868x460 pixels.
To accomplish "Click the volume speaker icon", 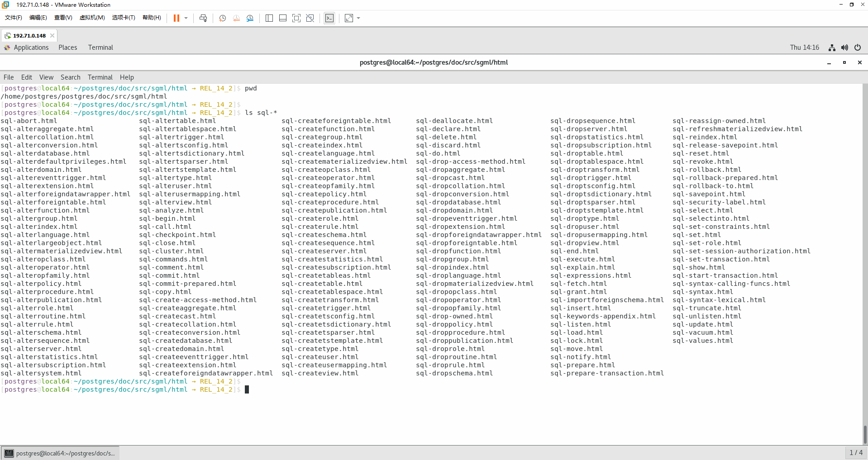I will pyautogui.click(x=844, y=47).
